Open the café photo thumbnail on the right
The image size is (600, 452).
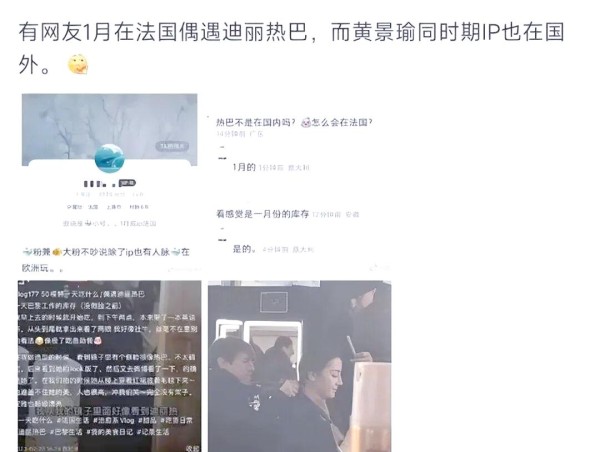[x=299, y=366]
